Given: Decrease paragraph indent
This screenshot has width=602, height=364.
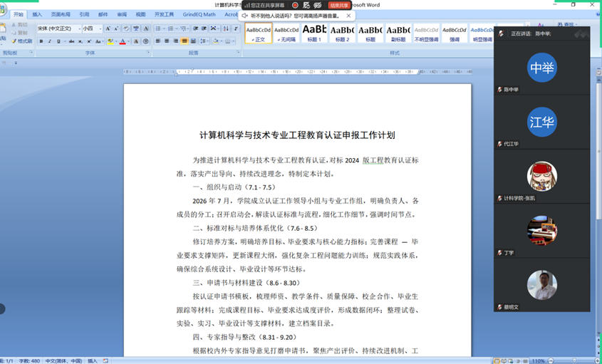Looking at the screenshot, I should pos(195,28).
